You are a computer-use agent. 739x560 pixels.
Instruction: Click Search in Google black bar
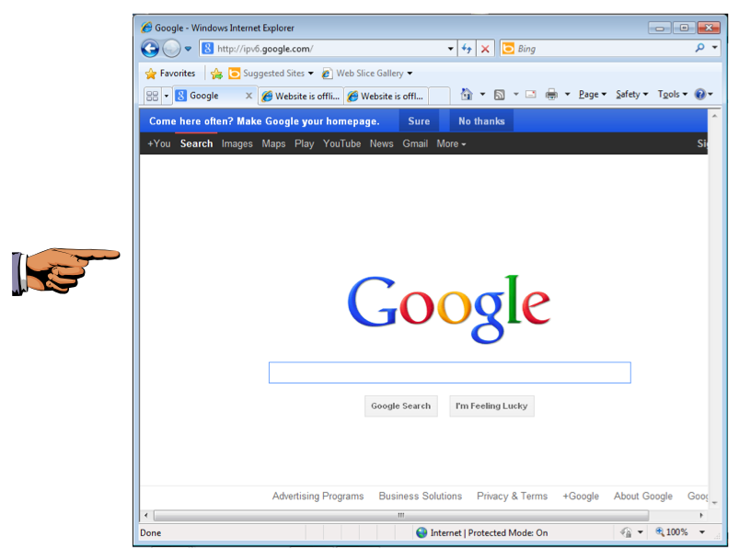point(196,143)
